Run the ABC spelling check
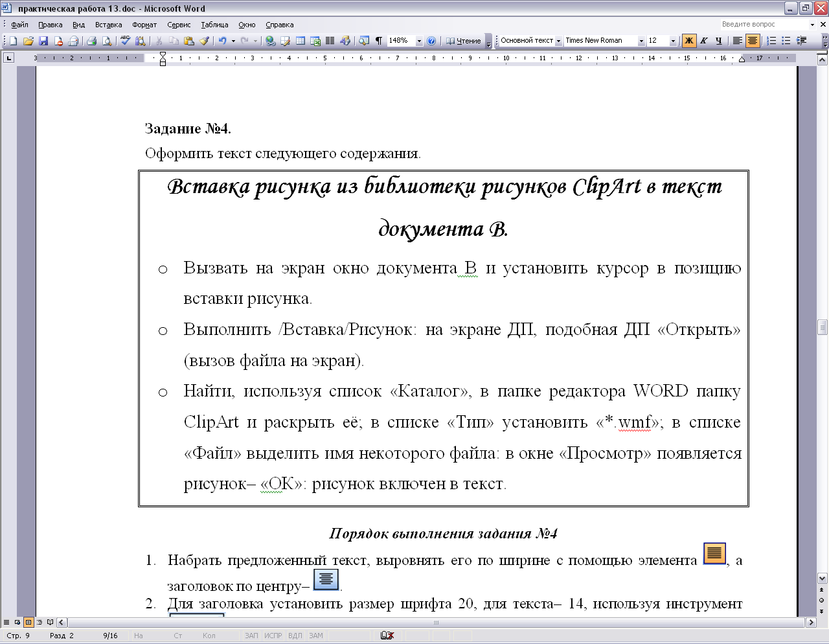 125,41
